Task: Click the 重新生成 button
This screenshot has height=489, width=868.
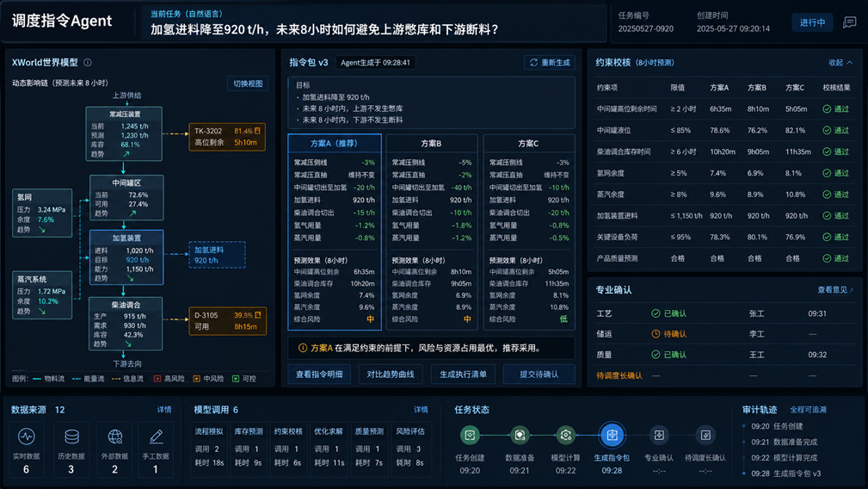Action: 550,63
